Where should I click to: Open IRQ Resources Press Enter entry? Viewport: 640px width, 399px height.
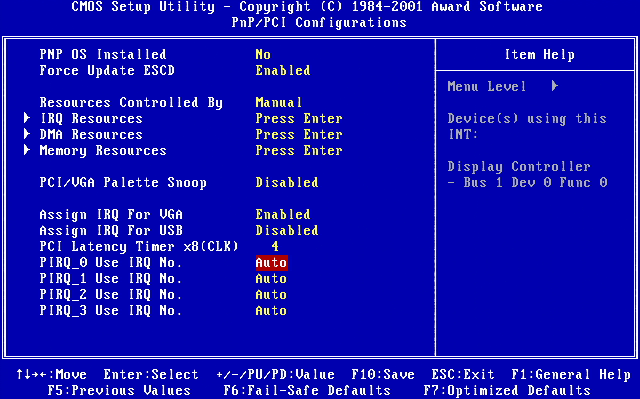pos(299,118)
